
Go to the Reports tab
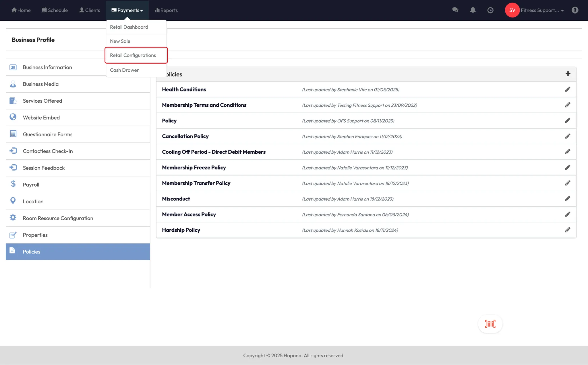166,10
